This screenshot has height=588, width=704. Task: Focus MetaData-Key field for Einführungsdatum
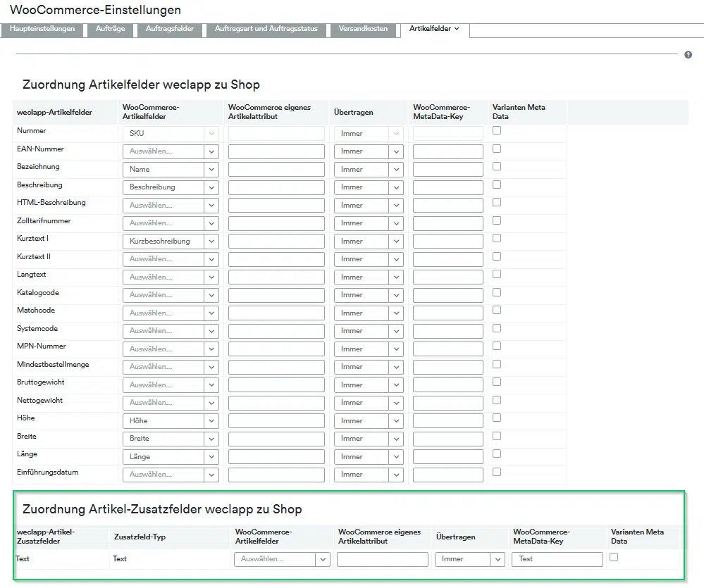click(448, 475)
